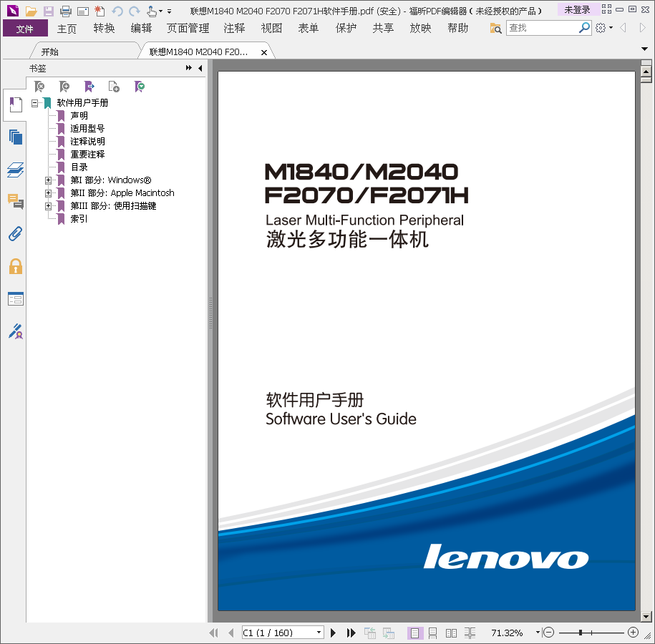Image resolution: width=655 pixels, height=644 pixels.
Task: Click the zoom out minus button
Action: point(548,633)
